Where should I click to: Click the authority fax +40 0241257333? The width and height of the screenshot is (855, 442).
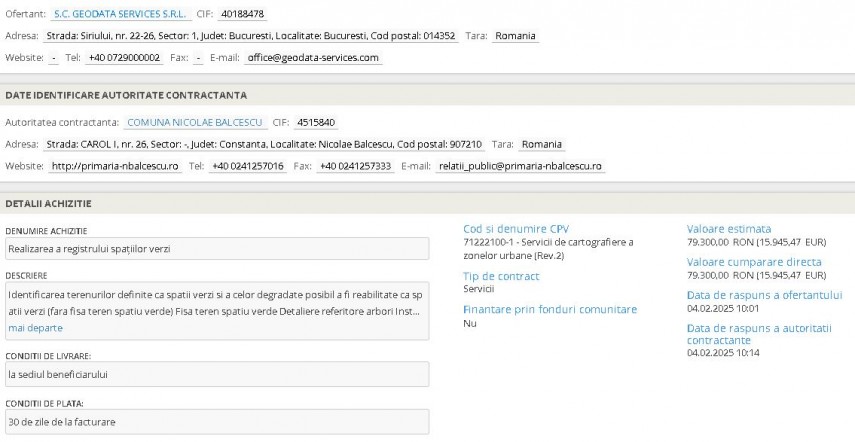[x=356, y=166]
